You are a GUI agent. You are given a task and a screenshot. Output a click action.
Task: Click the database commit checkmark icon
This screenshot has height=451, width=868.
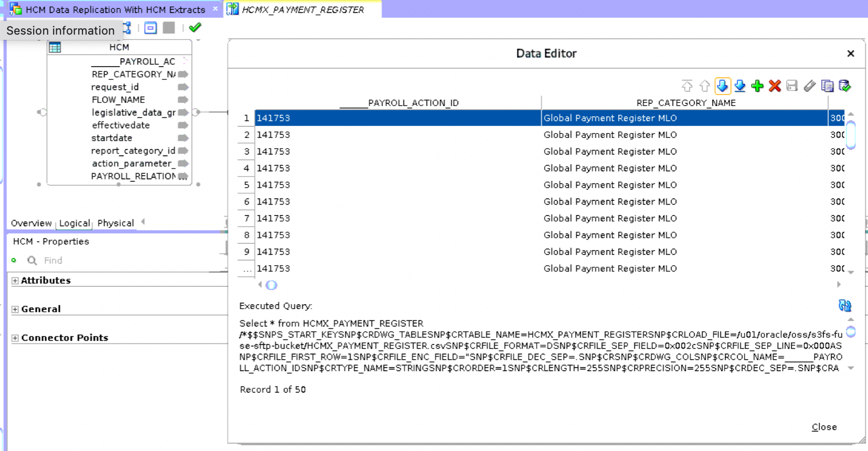point(844,86)
